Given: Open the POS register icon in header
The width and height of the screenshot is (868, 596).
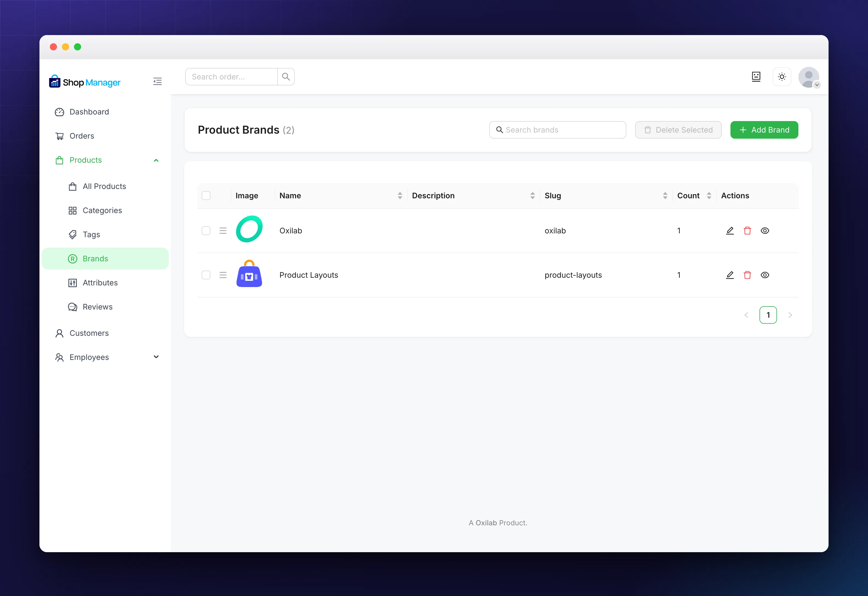Looking at the screenshot, I should coord(756,76).
